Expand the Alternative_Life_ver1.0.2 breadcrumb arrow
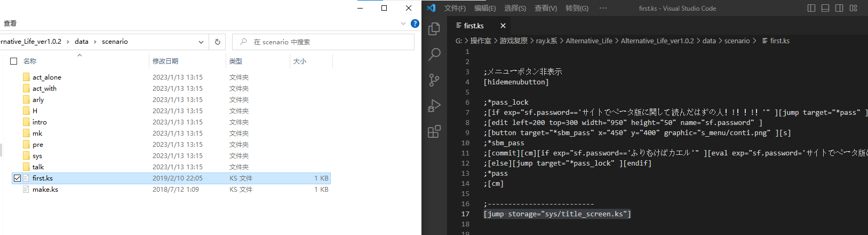868x235 pixels. 68,42
